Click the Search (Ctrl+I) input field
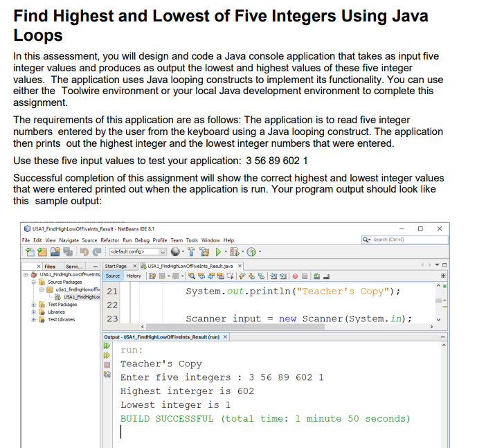Image resolution: width=486 pixels, height=448 pixels. [405, 240]
